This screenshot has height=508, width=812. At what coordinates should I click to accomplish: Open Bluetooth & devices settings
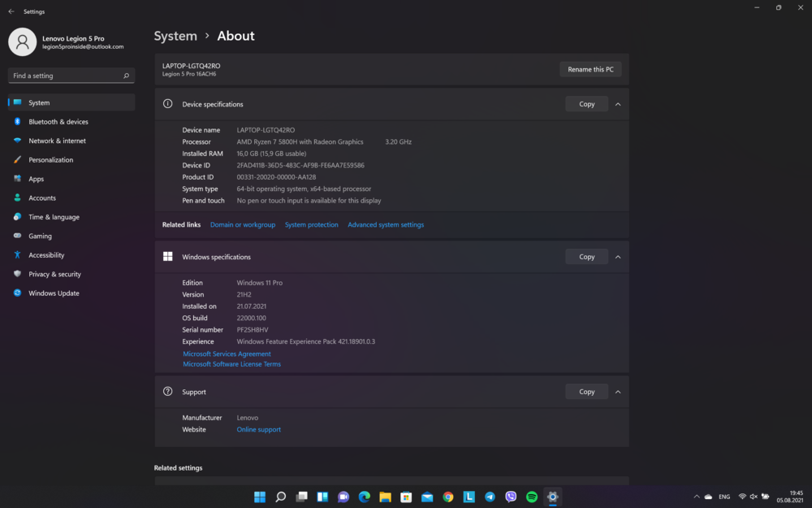click(x=71, y=122)
